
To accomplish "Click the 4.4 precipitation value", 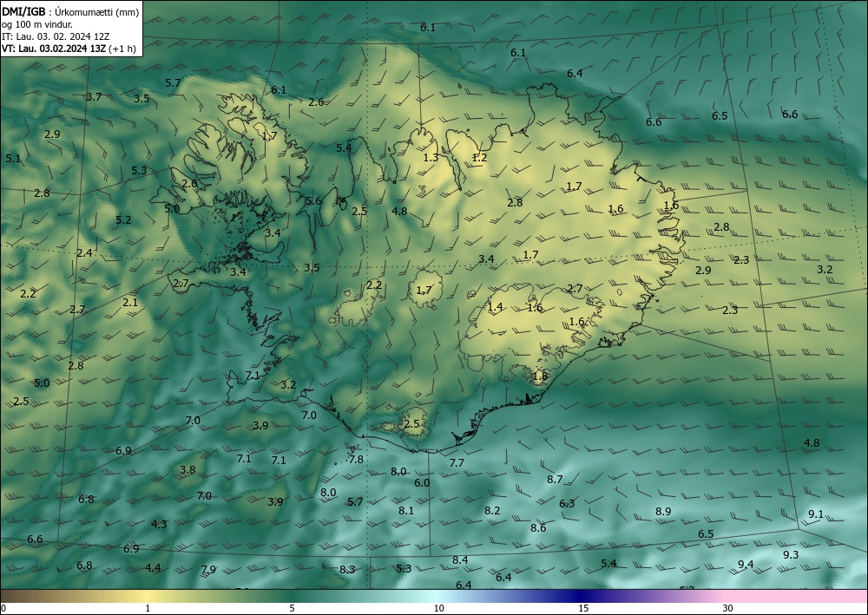I will click(153, 568).
